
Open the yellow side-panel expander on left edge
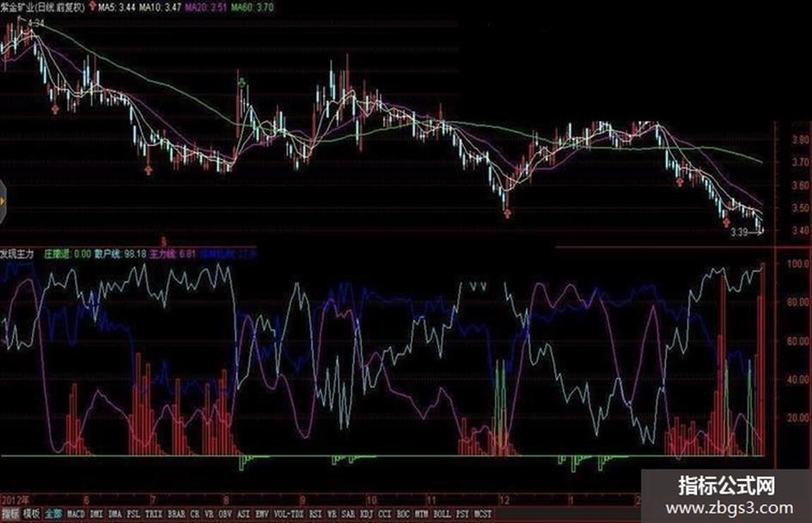tap(3, 202)
